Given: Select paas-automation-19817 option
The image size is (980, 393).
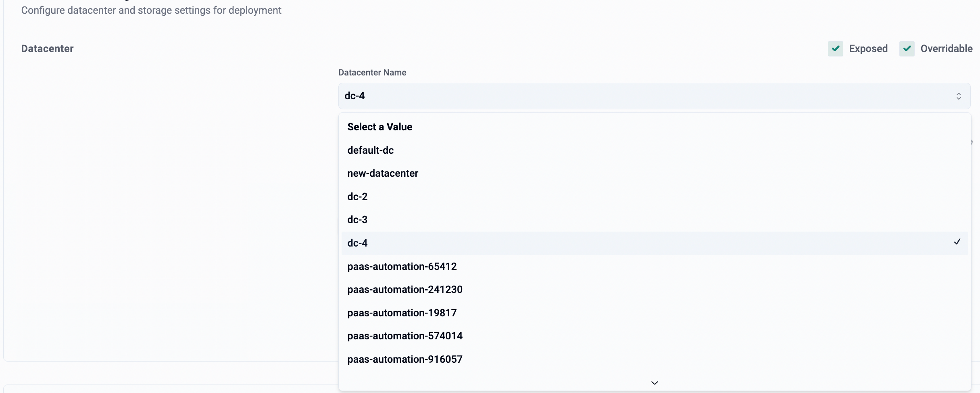Looking at the screenshot, I should click(402, 313).
